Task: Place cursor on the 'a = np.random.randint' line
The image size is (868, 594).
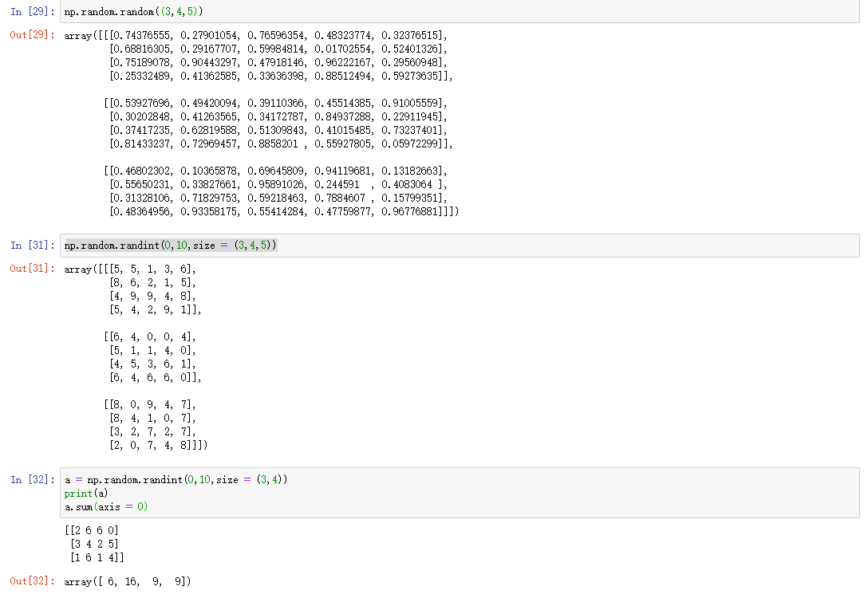Action: tap(176, 479)
